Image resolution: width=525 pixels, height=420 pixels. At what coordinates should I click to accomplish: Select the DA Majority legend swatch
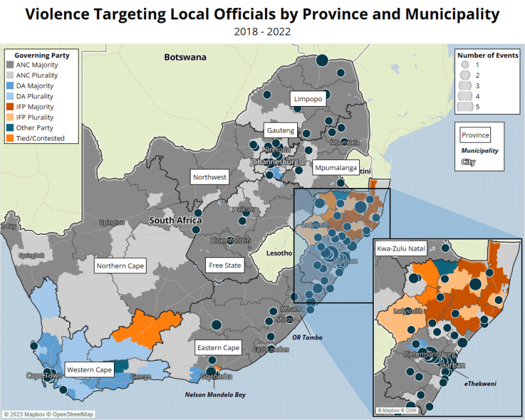11,86
